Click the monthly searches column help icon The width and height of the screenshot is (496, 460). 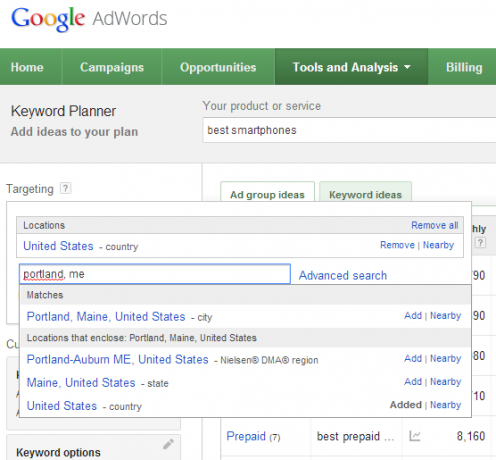click(x=480, y=242)
